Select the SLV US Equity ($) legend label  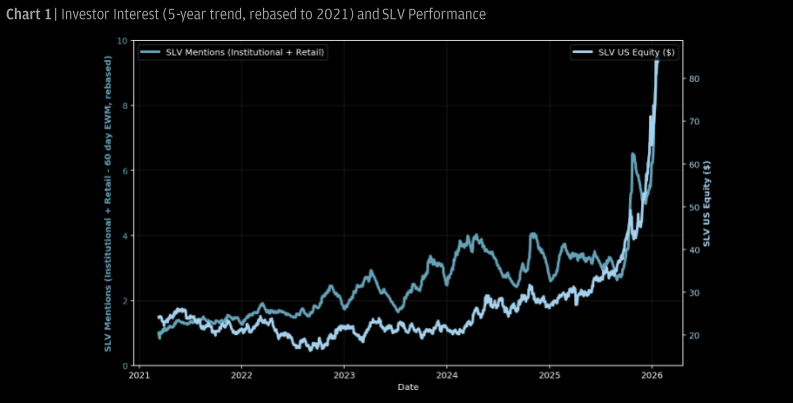[x=635, y=52]
